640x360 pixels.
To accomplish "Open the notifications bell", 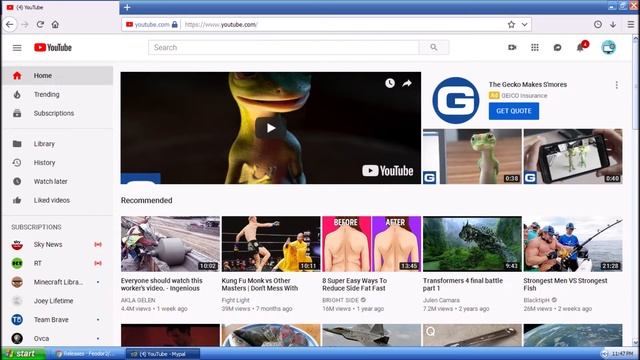I will pos(580,48).
